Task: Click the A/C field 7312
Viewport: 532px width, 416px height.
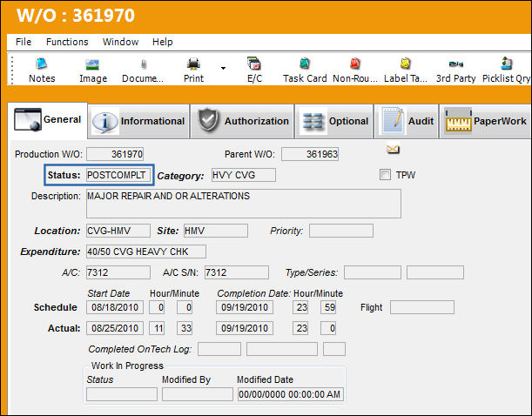Action: tap(118, 272)
